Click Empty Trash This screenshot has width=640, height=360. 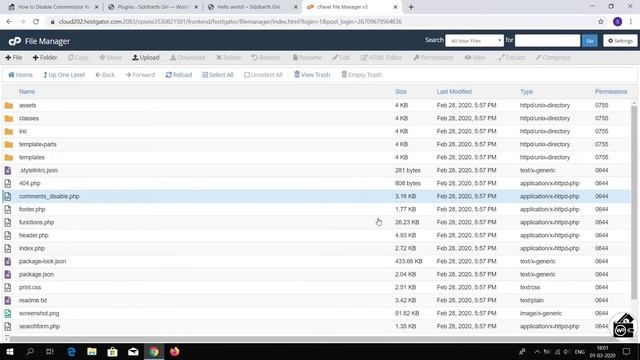coord(362,75)
